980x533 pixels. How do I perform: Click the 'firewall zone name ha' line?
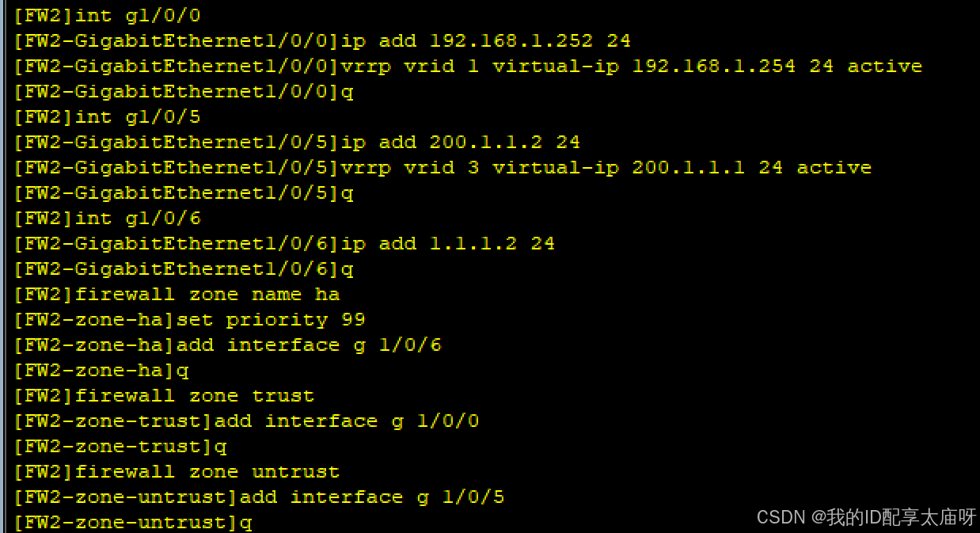pos(177,295)
